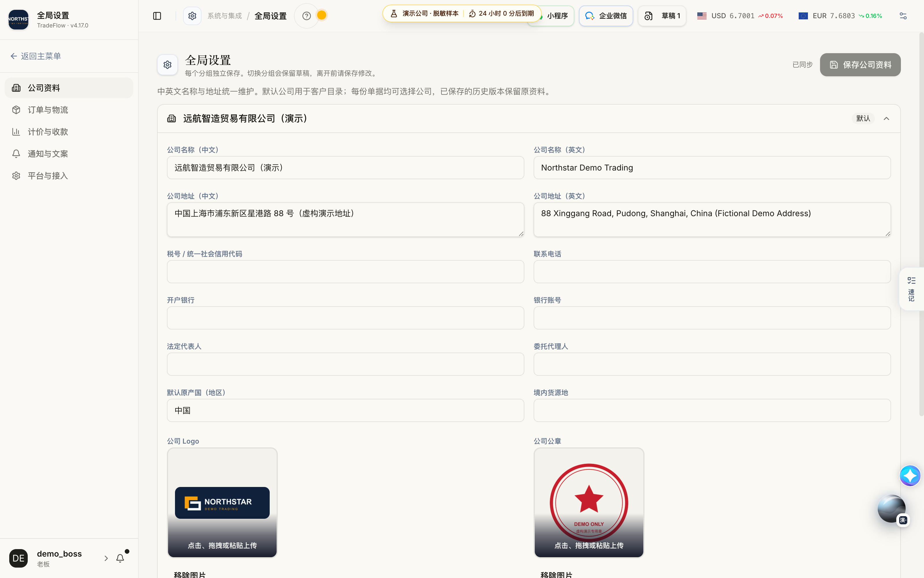
Task: Open the display preferences sliders icon
Action: [903, 16]
